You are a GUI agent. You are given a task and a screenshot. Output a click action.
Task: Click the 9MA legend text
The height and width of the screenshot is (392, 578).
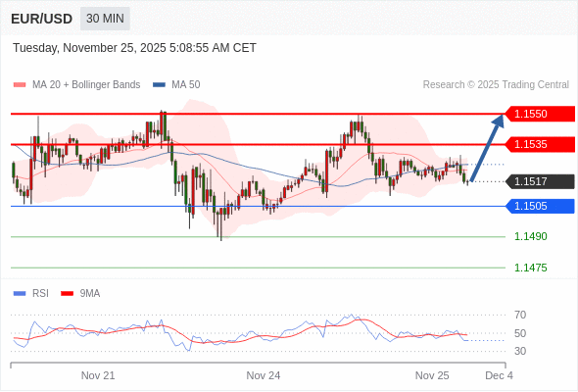[90, 294]
